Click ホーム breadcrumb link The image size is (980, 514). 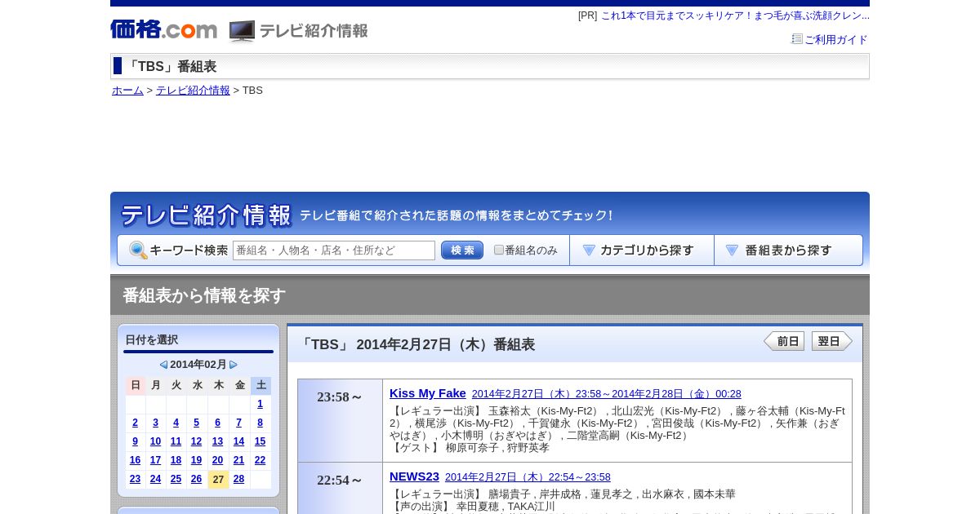[x=127, y=91]
